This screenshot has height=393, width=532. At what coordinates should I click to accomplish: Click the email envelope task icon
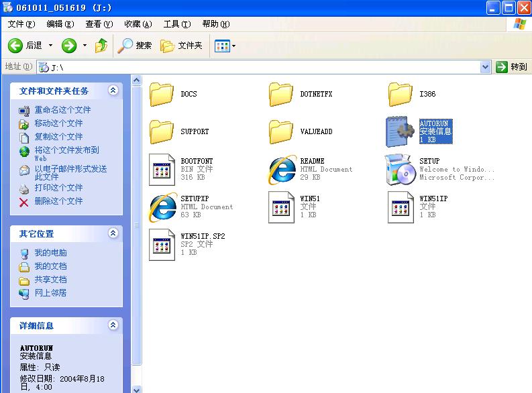click(24, 170)
